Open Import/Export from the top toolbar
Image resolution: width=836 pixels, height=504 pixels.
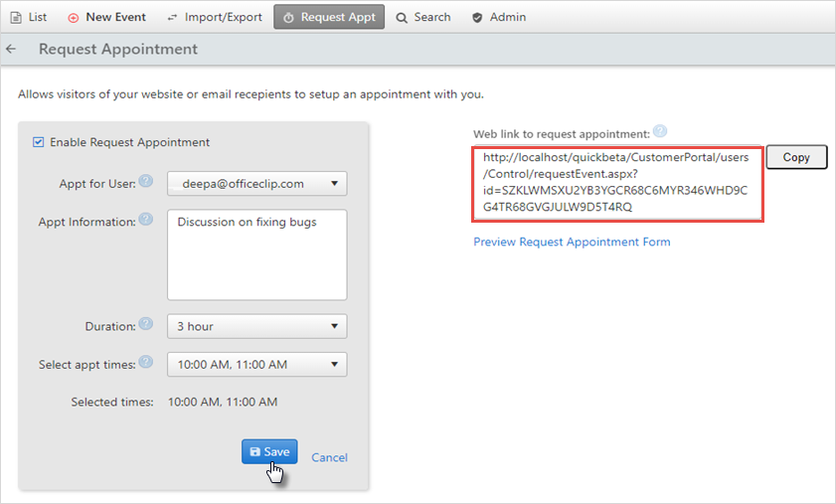[215, 17]
